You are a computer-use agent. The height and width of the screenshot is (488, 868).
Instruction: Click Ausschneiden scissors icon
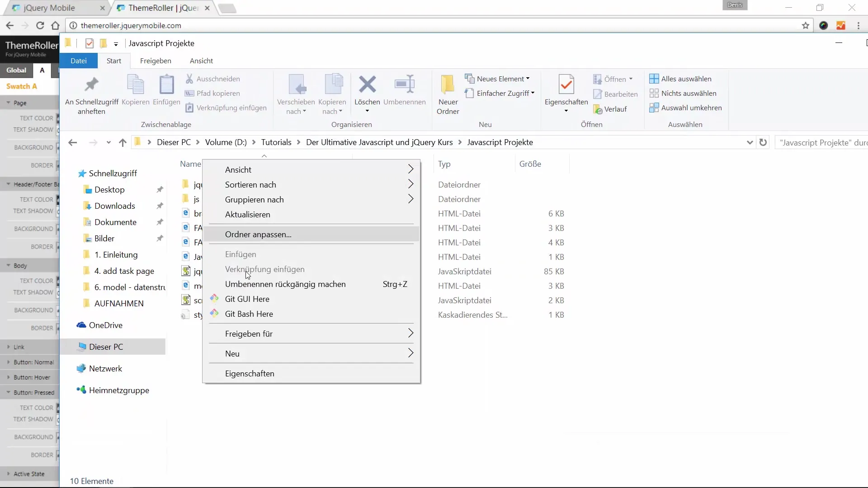coord(189,79)
